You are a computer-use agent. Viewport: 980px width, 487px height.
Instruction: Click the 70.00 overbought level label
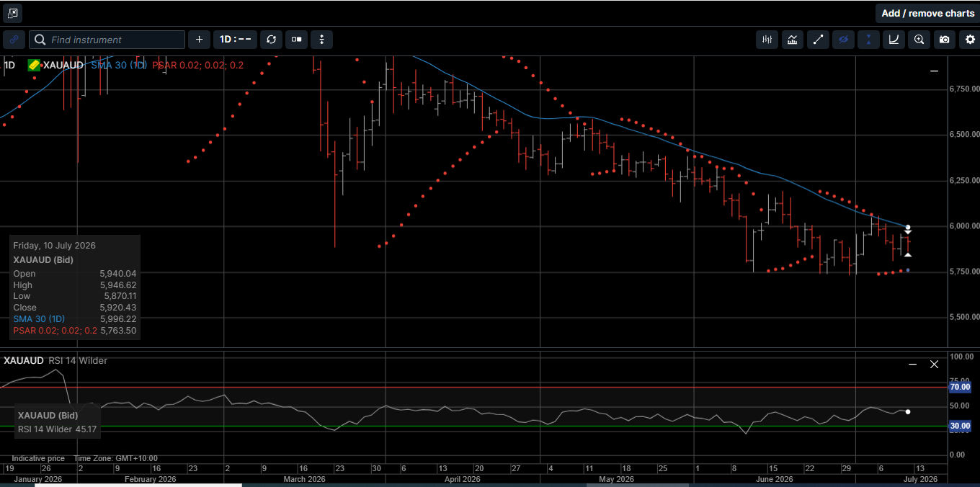[x=960, y=387]
